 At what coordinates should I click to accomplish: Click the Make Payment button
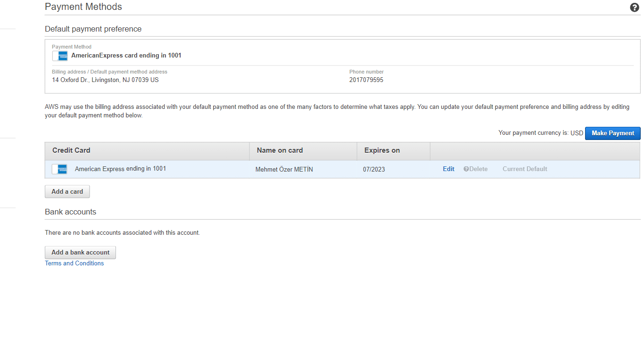(x=612, y=133)
